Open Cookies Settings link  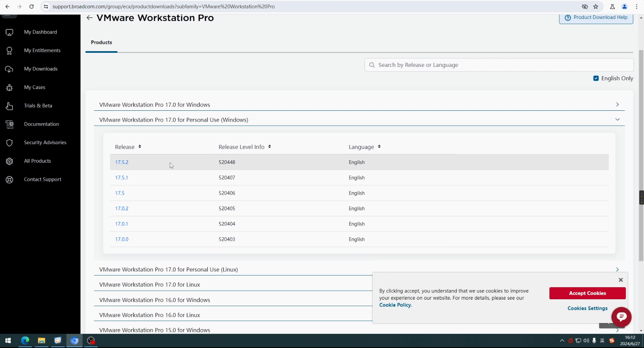pyautogui.click(x=588, y=309)
